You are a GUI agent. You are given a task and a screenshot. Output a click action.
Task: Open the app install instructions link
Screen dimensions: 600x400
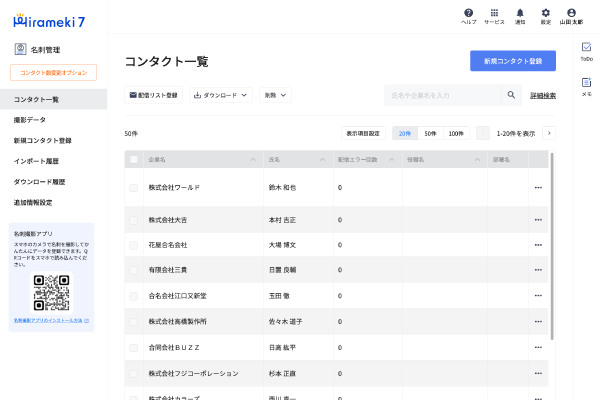[x=51, y=320]
